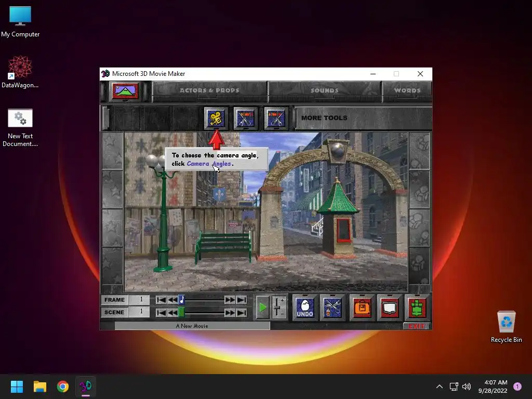
Task: Click the network tray icon
Action: (454, 387)
